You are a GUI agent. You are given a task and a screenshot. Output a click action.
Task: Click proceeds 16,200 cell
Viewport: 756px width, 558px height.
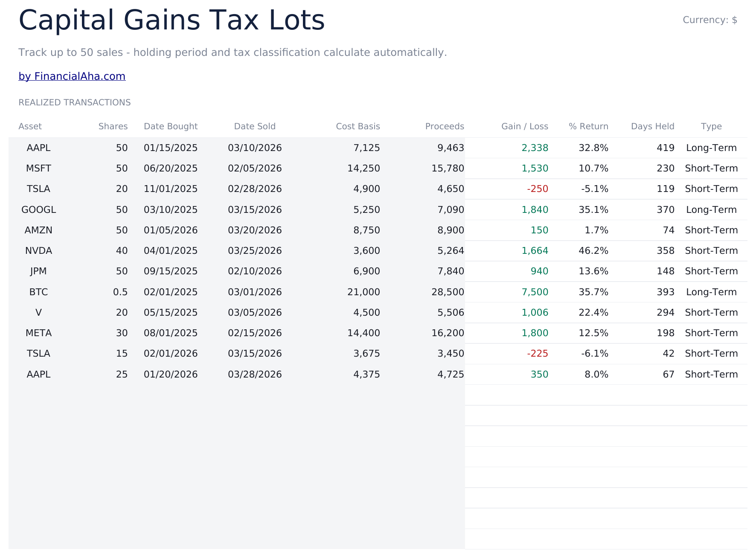(448, 333)
